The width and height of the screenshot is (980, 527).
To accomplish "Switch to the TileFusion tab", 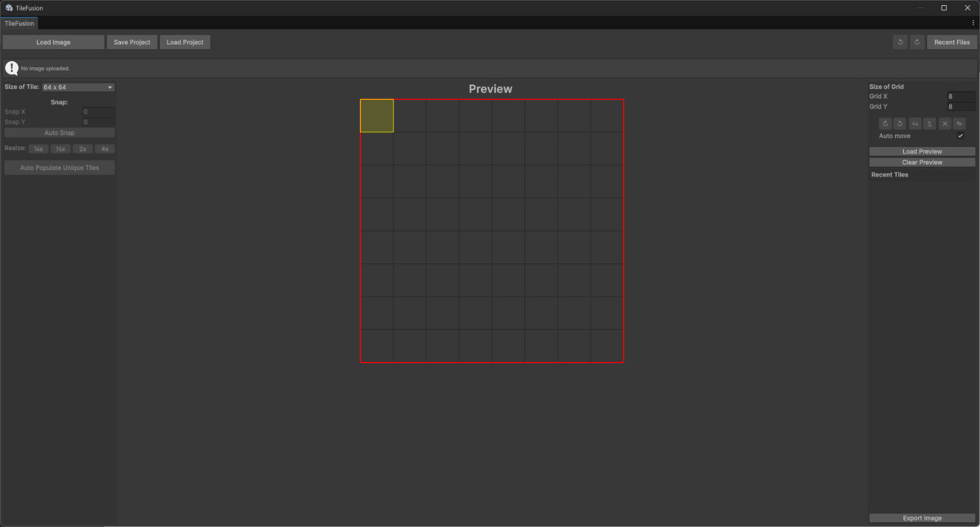I will pyautogui.click(x=18, y=23).
